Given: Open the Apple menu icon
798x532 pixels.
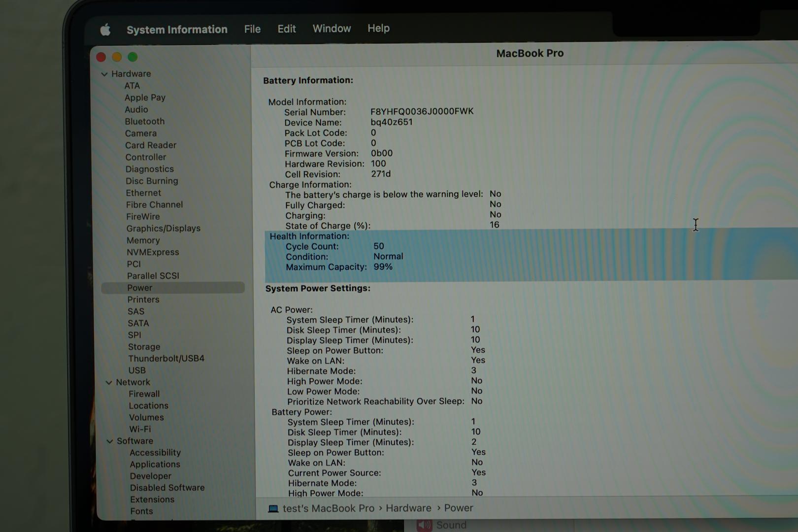Looking at the screenshot, I should pos(105,30).
